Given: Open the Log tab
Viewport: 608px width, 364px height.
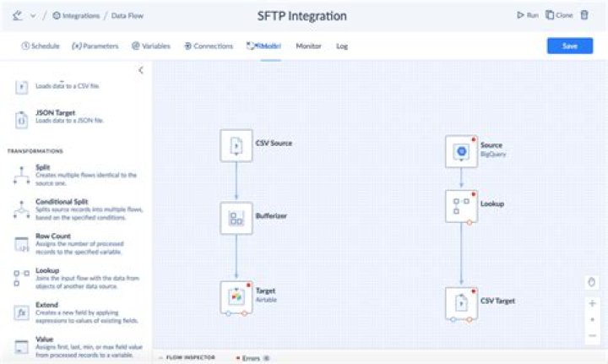Looking at the screenshot, I should point(342,46).
